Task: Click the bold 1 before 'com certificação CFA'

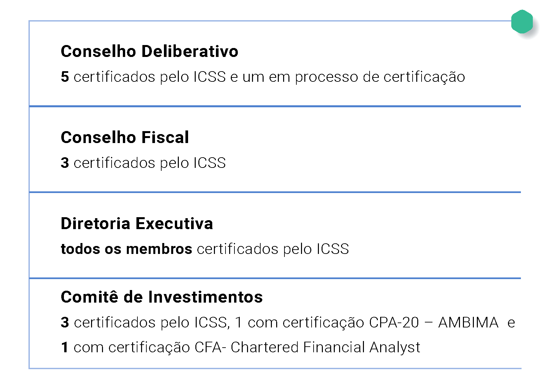Action: point(65,348)
